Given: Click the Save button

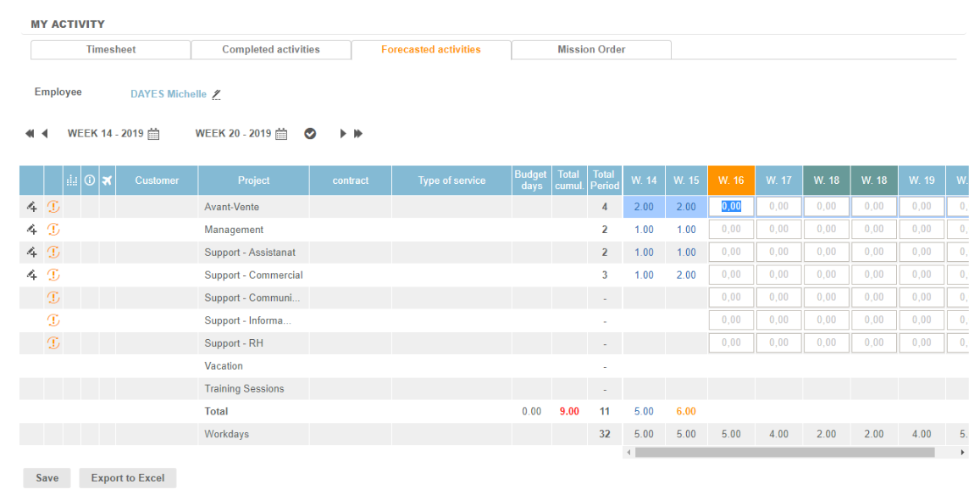Looking at the screenshot, I should pyautogui.click(x=47, y=478).
